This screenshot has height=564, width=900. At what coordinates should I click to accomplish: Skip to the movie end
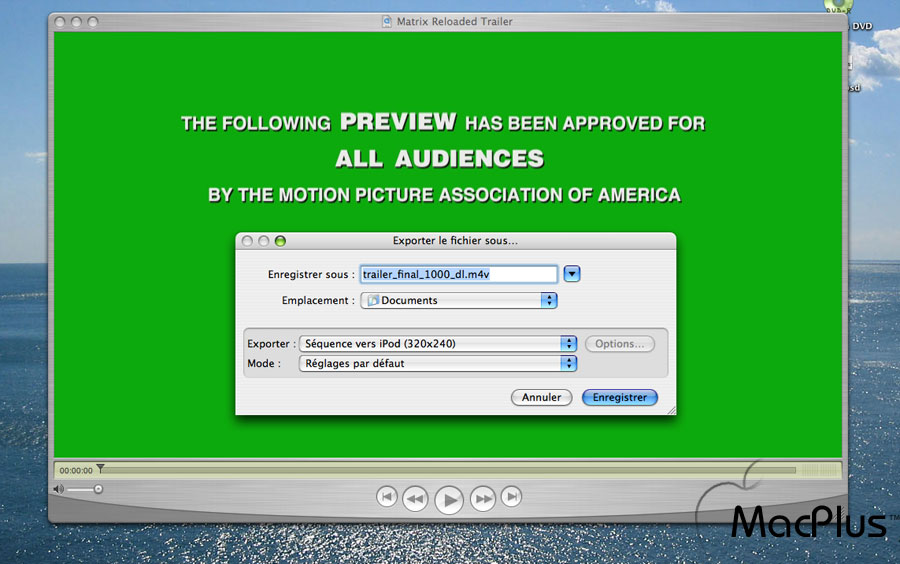click(x=511, y=496)
